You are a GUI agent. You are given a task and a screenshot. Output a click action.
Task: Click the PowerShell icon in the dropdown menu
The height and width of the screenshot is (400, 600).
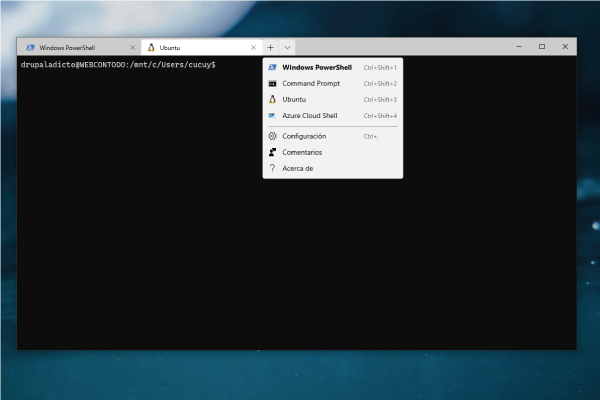pyautogui.click(x=272, y=68)
